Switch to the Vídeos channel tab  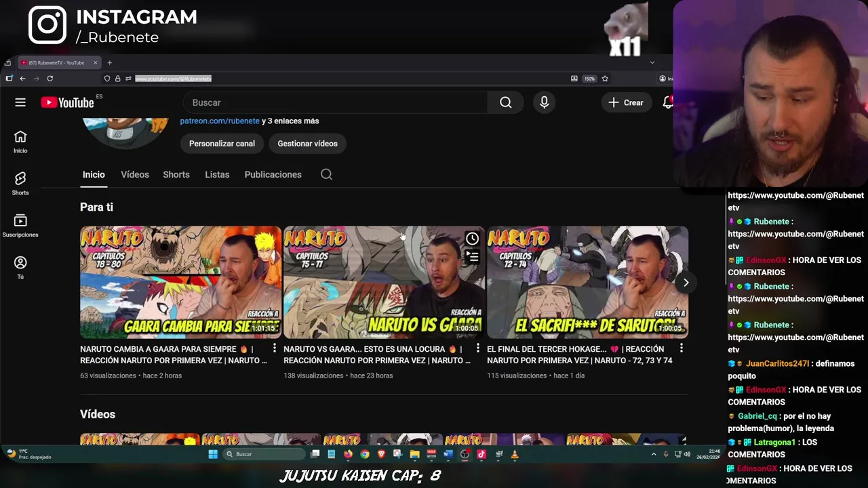pos(135,174)
